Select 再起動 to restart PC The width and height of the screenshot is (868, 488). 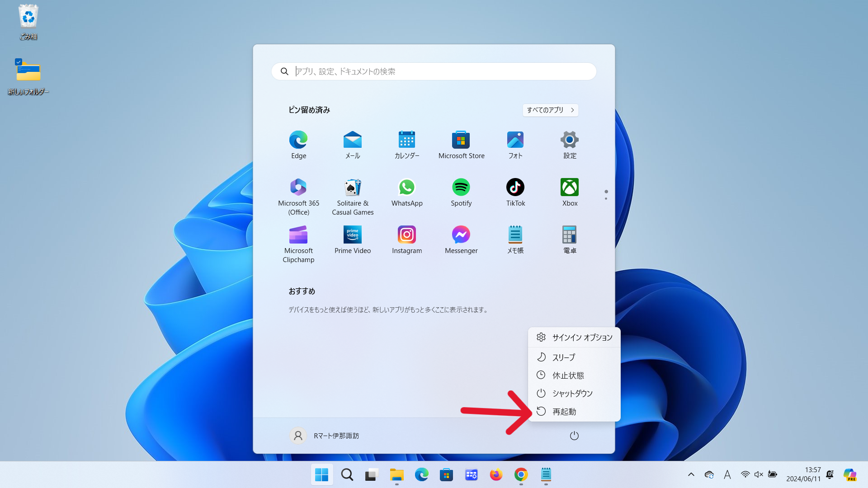(x=564, y=411)
